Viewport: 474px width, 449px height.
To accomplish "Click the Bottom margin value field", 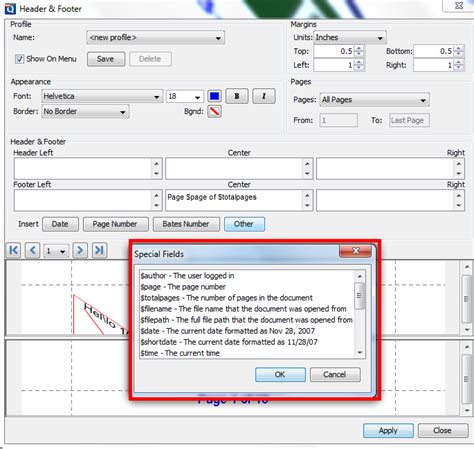I will click(434, 51).
